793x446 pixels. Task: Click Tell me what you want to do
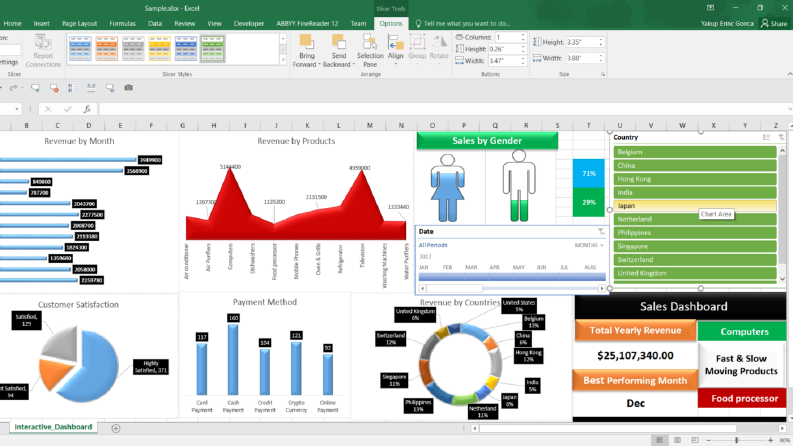coord(463,23)
